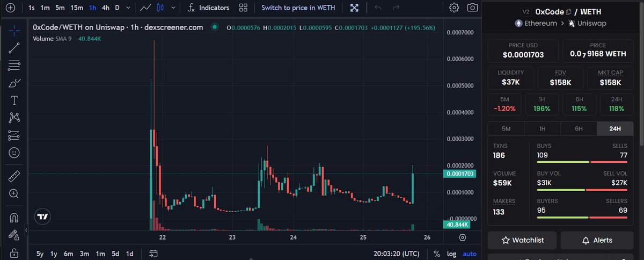Redo the chart action
644x260 pixels.
pyautogui.click(x=396, y=8)
